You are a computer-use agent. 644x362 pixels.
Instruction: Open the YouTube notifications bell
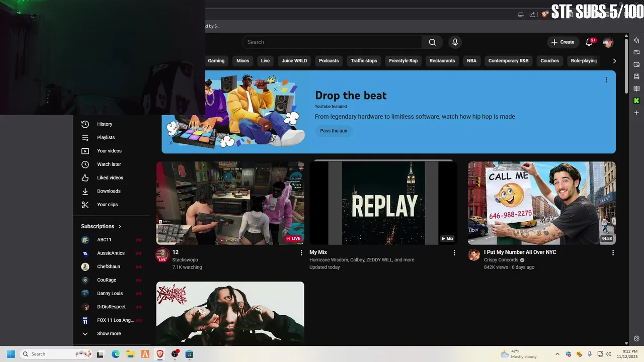pyautogui.click(x=590, y=42)
